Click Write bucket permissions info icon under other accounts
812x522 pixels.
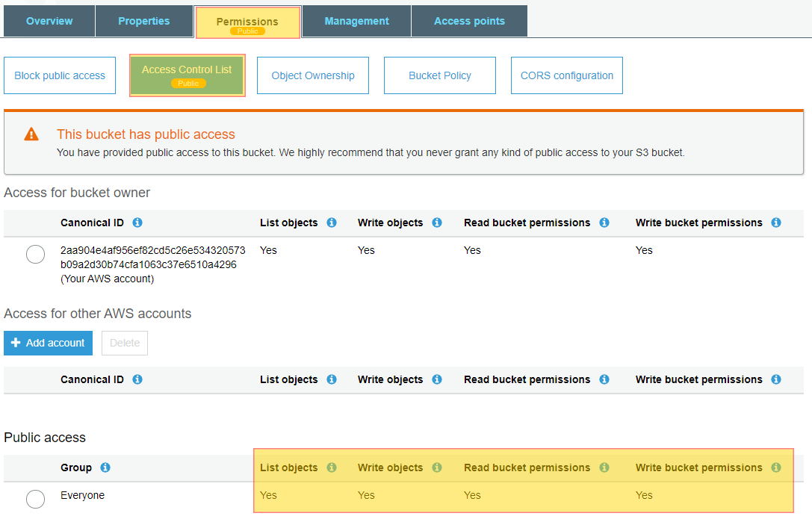(775, 379)
